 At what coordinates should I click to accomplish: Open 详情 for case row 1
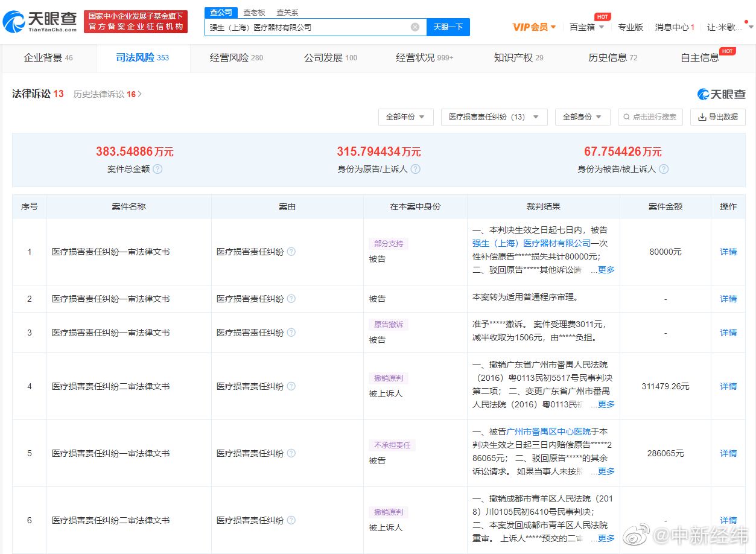coord(728,252)
